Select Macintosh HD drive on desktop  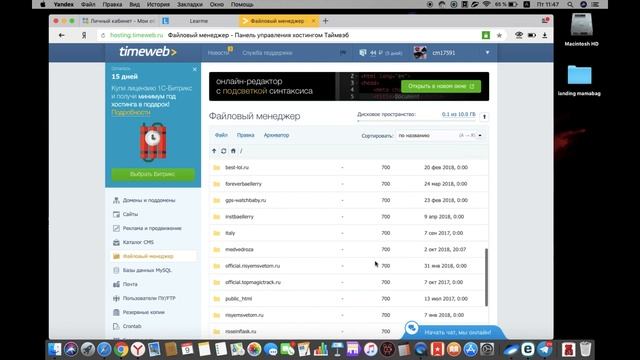coord(581,29)
